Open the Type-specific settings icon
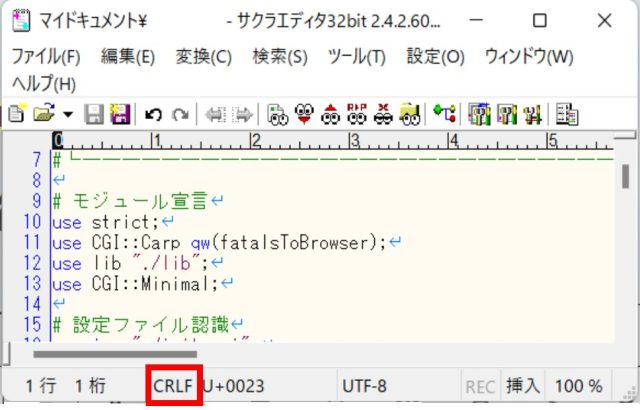Image resolution: width=640 pixels, height=410 pixels. (x=507, y=114)
